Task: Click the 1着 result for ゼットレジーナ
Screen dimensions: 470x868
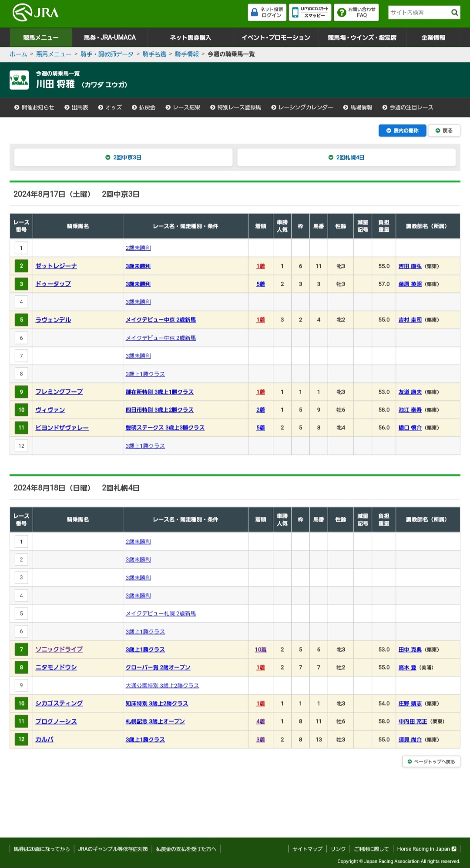Action: 260,266
